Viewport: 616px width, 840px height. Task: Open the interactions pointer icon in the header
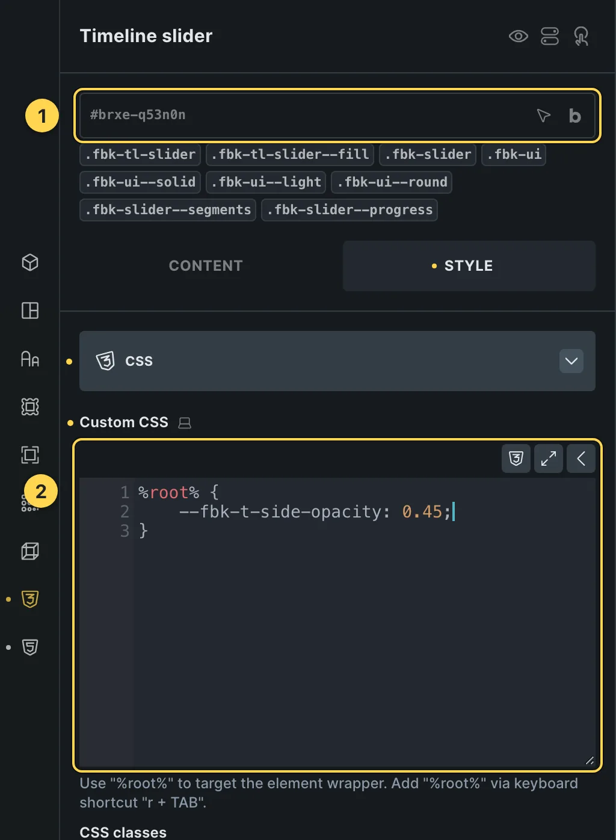(x=581, y=36)
